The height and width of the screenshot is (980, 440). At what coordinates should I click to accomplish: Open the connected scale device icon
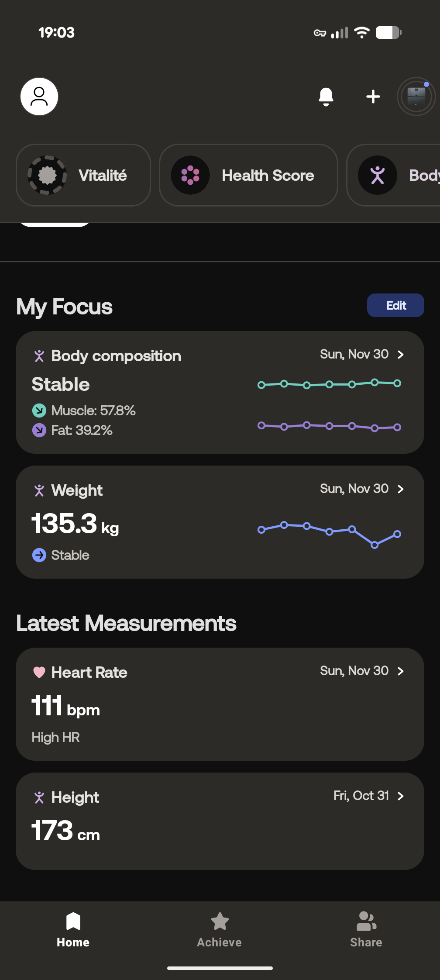click(x=416, y=97)
